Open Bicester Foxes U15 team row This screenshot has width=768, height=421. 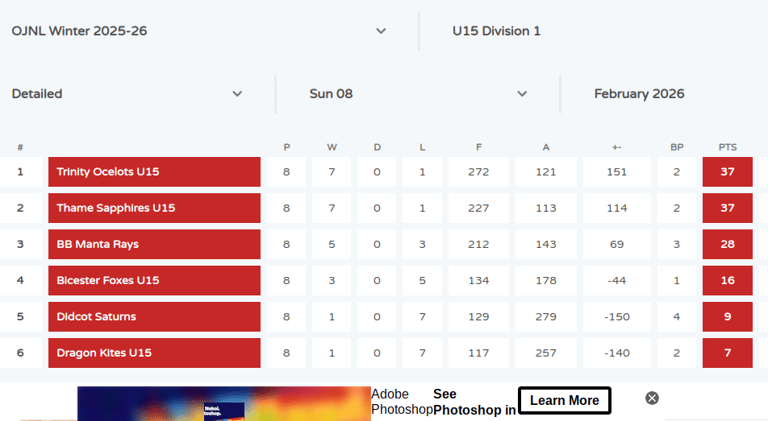coord(154,281)
